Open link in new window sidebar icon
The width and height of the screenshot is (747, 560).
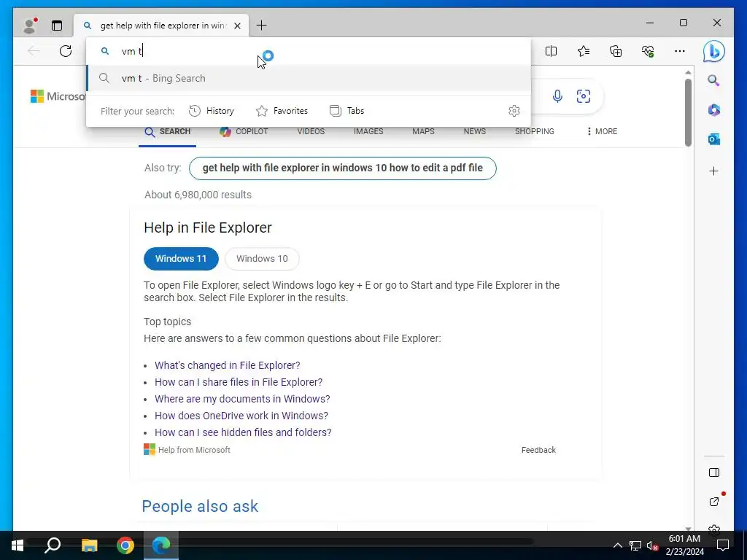pyautogui.click(x=713, y=502)
